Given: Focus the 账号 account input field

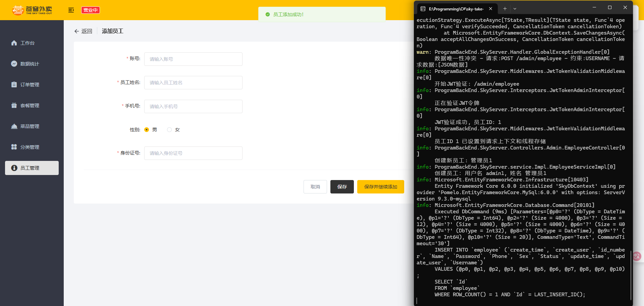Looking at the screenshot, I should [193, 59].
